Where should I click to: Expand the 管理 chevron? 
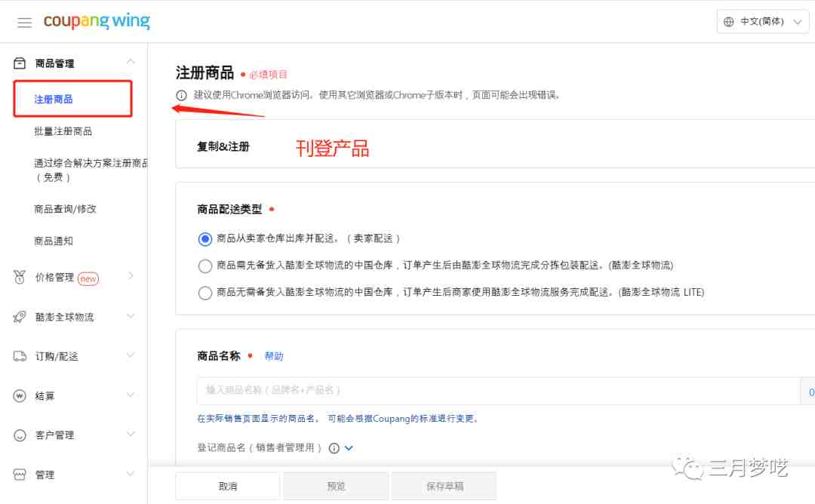[x=131, y=473]
